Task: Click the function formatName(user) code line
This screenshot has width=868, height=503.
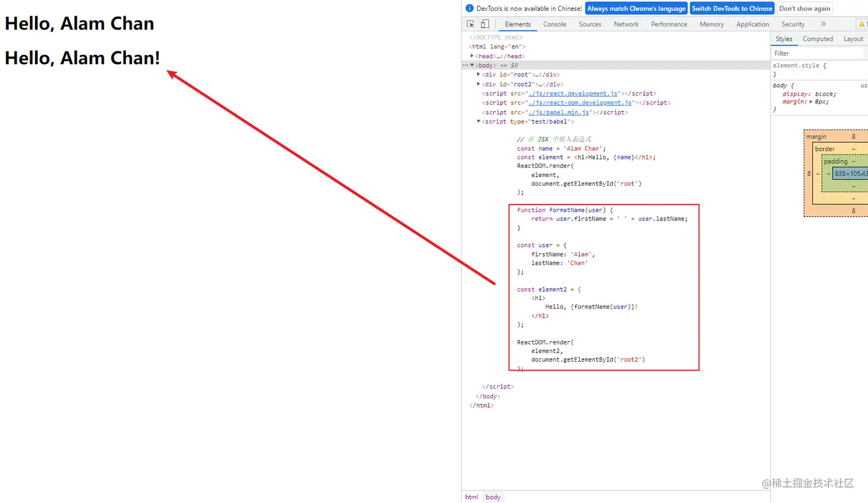Action: tap(565, 210)
